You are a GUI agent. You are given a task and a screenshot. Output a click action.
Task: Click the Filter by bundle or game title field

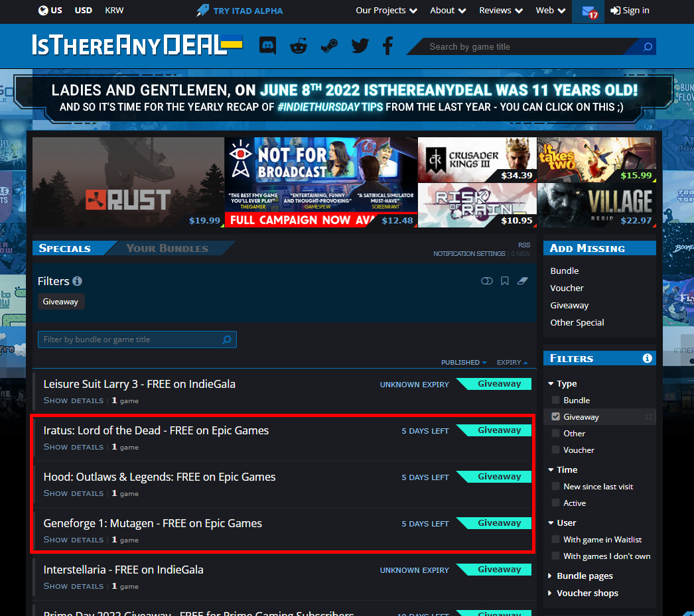coord(137,339)
